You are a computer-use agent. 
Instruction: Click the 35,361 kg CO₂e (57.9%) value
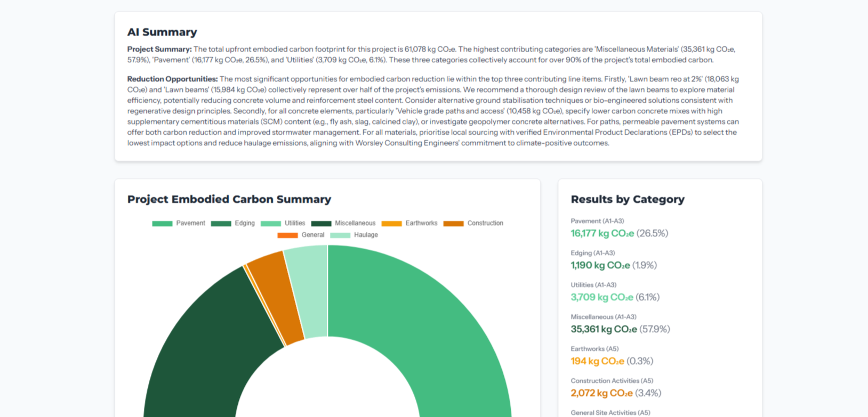pos(620,329)
